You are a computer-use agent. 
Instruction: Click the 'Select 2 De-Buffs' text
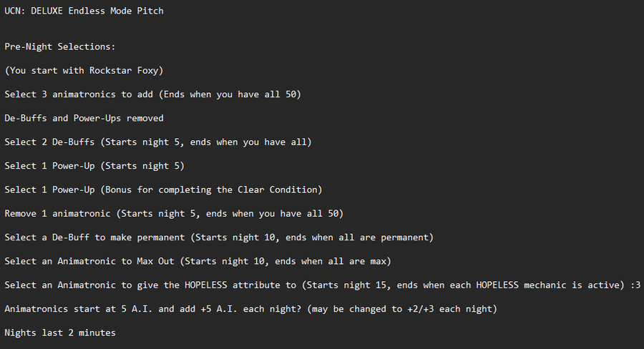click(x=51, y=142)
